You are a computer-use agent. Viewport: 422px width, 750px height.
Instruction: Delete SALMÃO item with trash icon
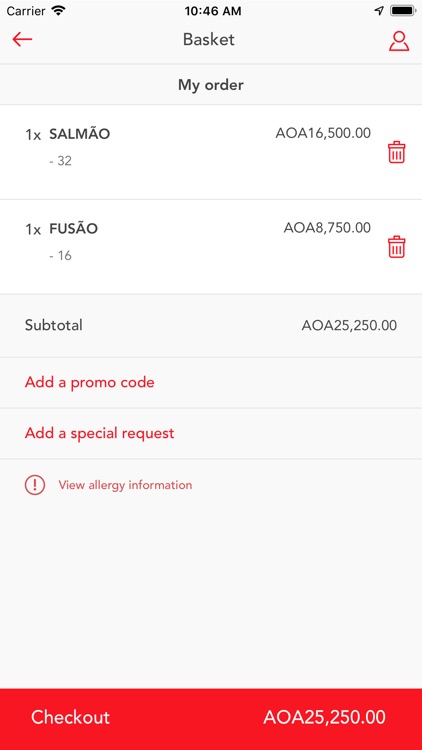click(397, 153)
